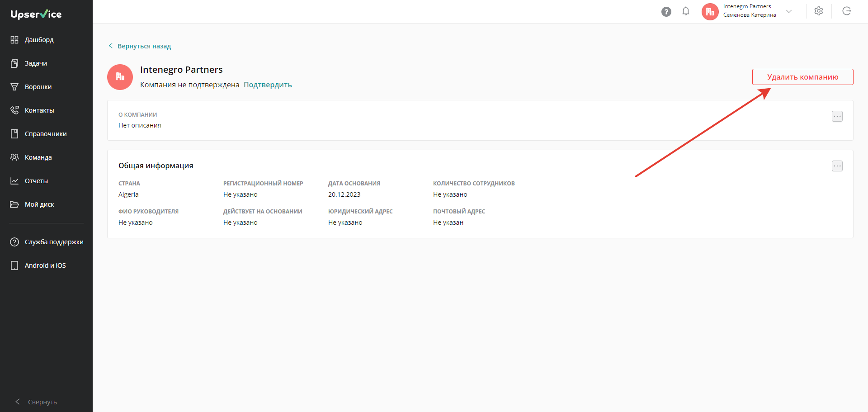
Task: Click the Подтвердить link
Action: coord(268,85)
